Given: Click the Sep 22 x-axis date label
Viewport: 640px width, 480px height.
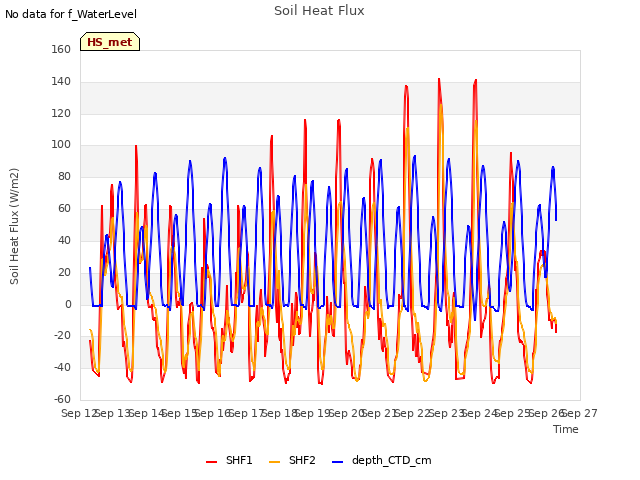Looking at the screenshot, I should (x=413, y=413).
